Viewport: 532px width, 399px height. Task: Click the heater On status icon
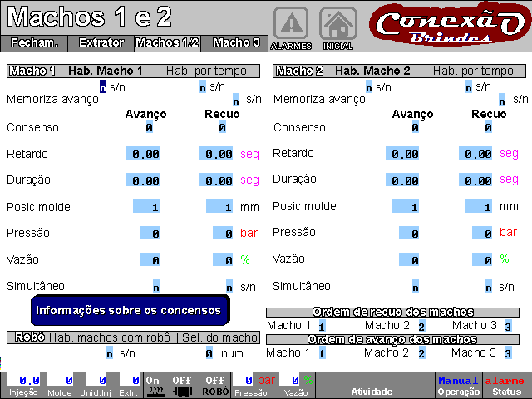(x=153, y=385)
